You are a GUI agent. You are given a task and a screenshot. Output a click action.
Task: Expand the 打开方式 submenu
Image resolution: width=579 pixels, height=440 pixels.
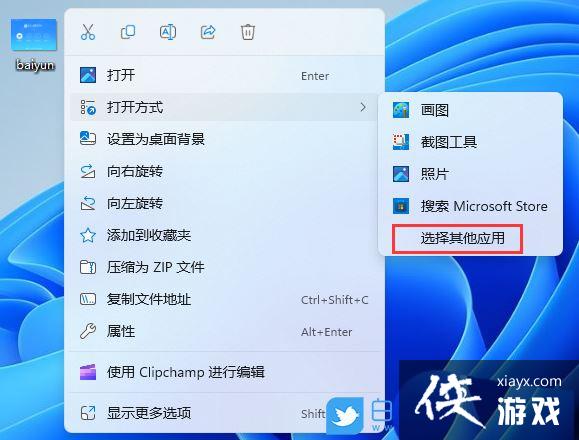[x=224, y=107]
